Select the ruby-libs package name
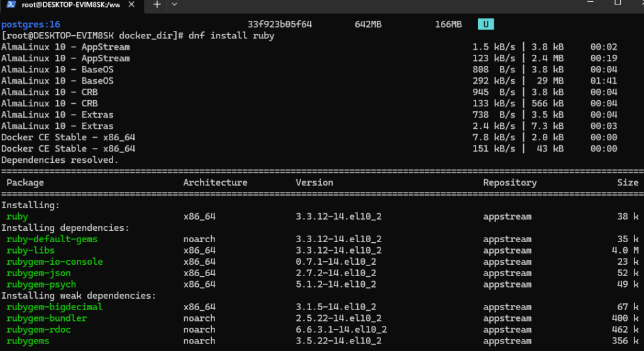This screenshot has width=644, height=351. [x=30, y=250]
